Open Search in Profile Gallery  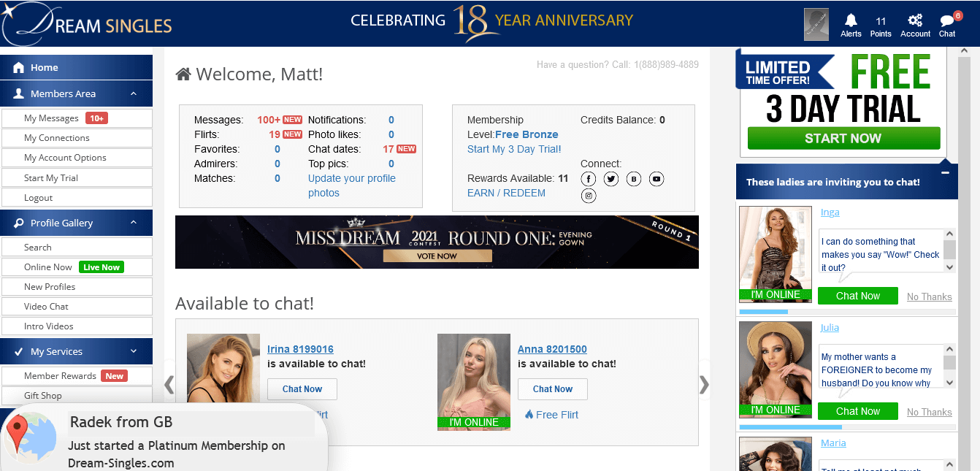point(77,248)
